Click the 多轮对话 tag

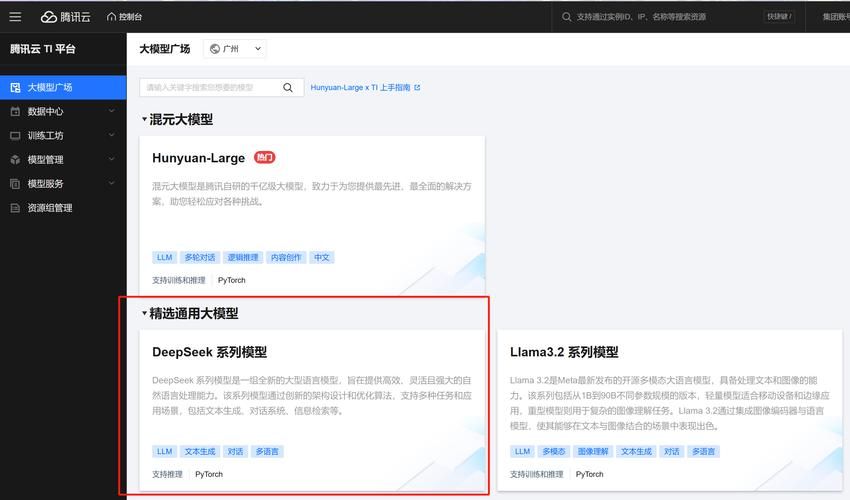tap(199, 257)
